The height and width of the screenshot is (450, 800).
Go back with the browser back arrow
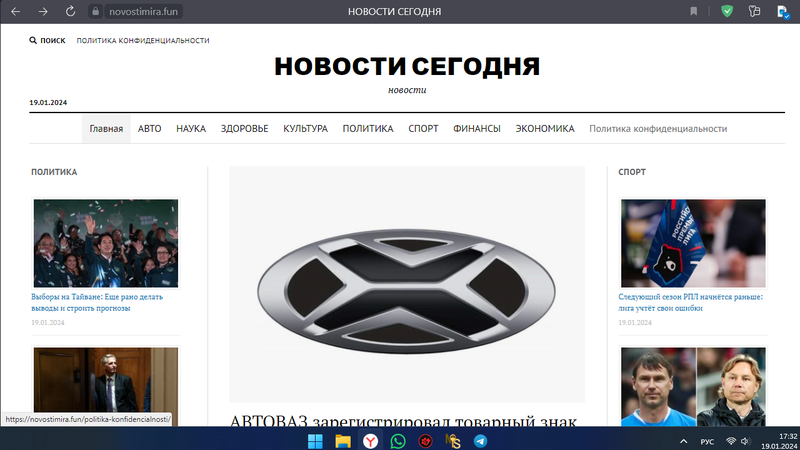[15, 11]
